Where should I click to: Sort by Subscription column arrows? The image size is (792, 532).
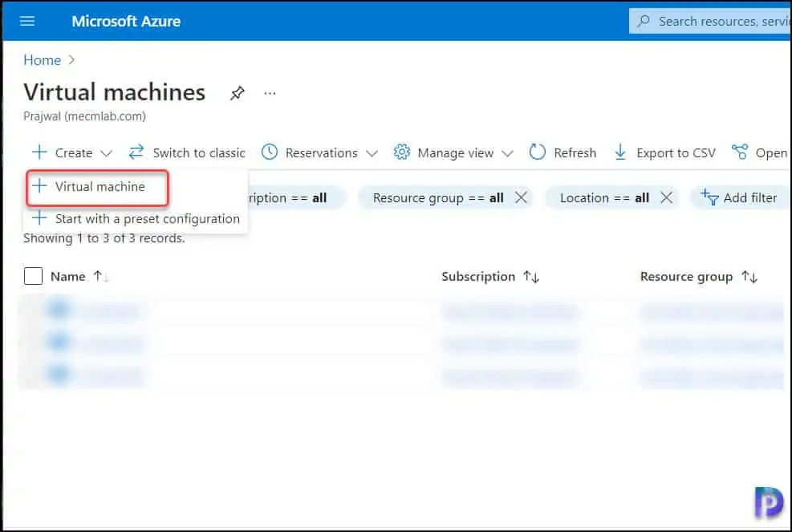click(531, 276)
